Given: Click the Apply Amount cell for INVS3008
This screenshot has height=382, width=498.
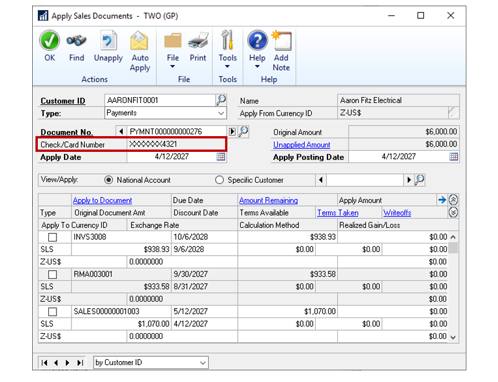Looking at the screenshot, I should tap(393, 237).
